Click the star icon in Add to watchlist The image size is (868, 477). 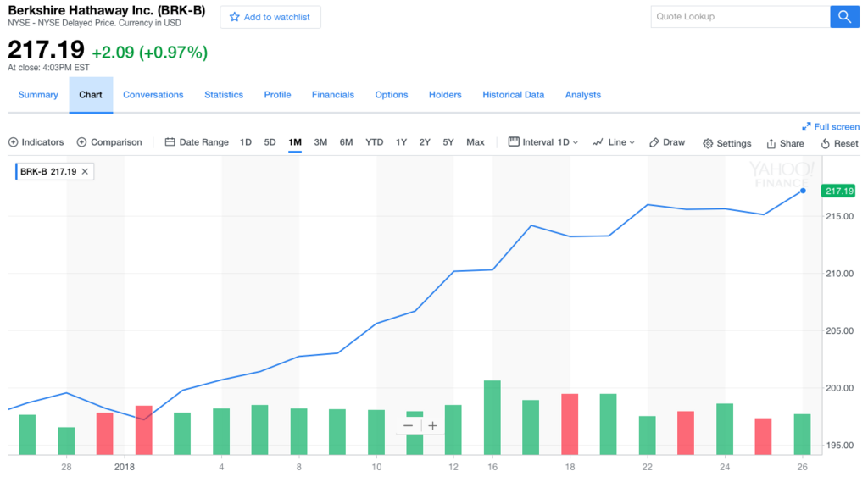(235, 17)
